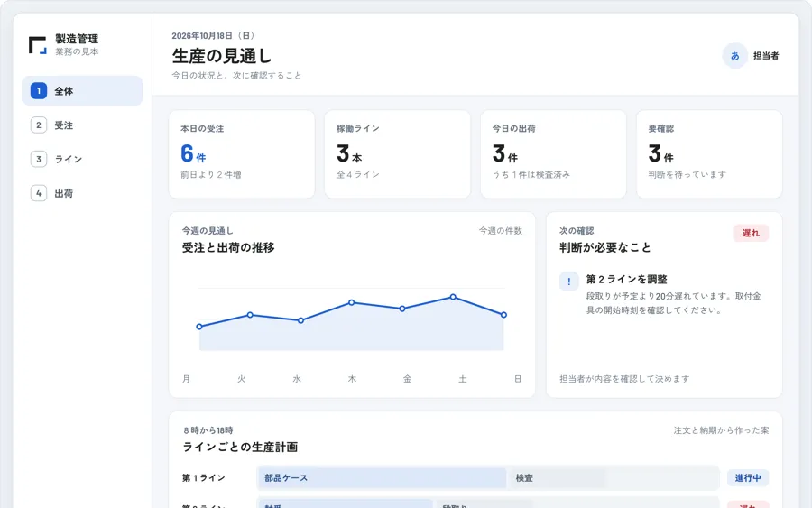Open the 今日の出荷 card
Viewport: 812px width, 508px height.
(x=554, y=153)
